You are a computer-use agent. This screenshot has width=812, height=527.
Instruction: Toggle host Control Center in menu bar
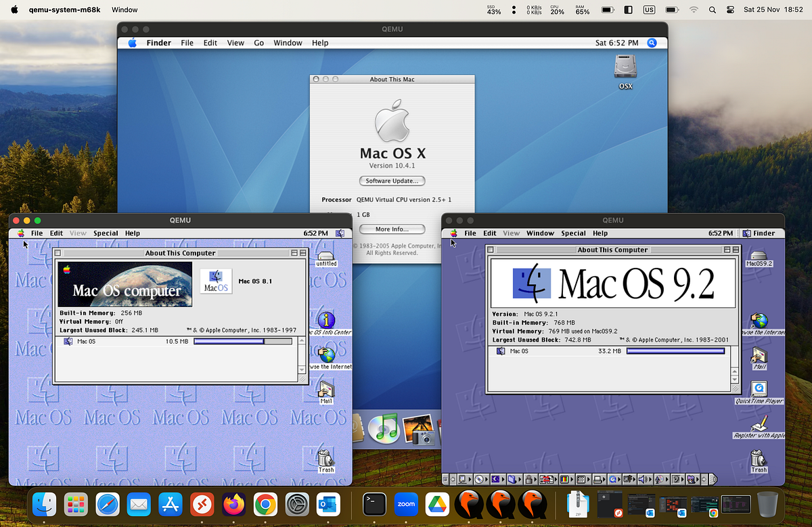(x=730, y=10)
